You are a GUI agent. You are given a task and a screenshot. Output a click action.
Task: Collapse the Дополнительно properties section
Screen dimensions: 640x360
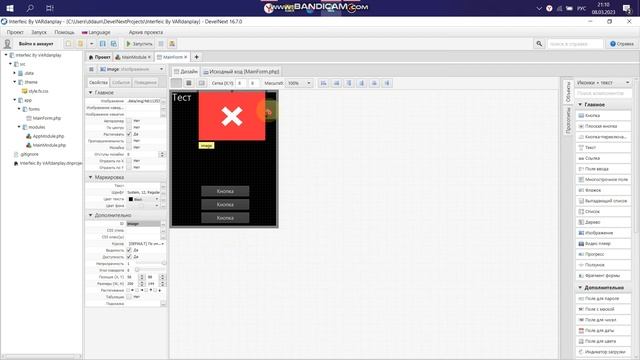point(90,215)
